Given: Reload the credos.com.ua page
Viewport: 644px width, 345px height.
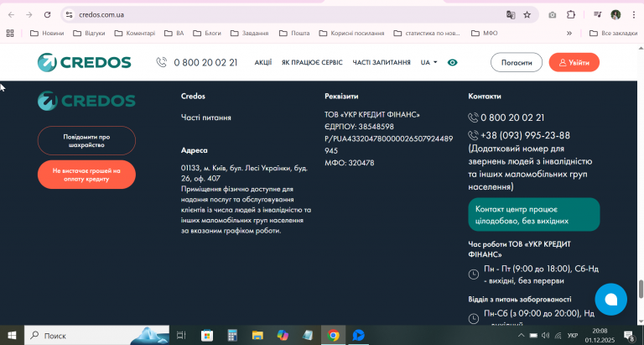Looking at the screenshot, I should click(47, 15).
